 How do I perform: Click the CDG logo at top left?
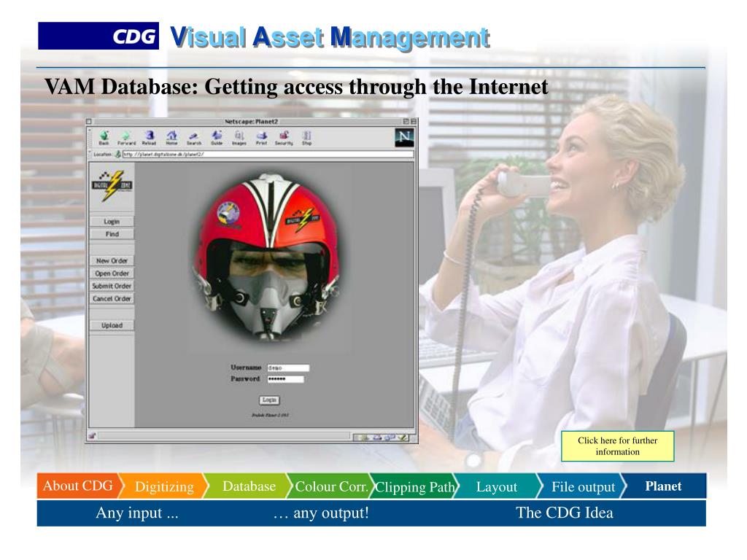point(98,36)
